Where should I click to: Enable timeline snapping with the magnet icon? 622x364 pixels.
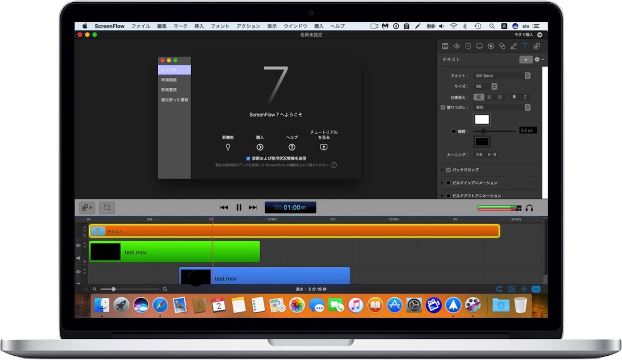[500, 289]
